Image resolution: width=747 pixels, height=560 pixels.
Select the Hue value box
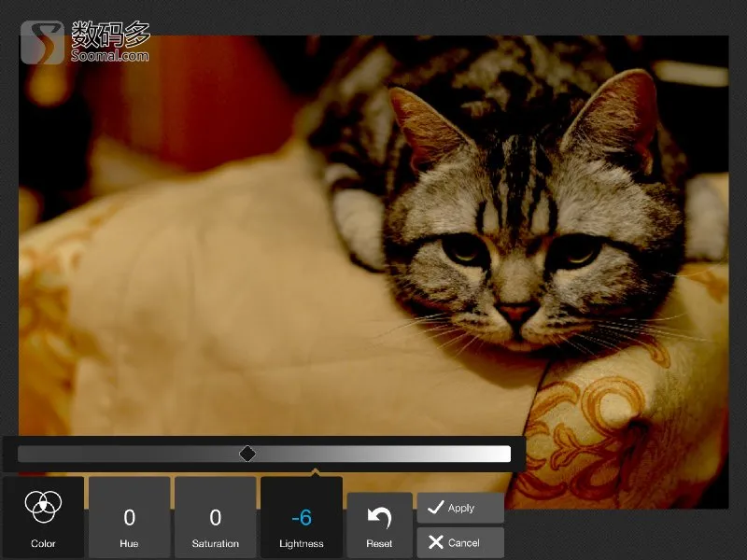point(129,517)
